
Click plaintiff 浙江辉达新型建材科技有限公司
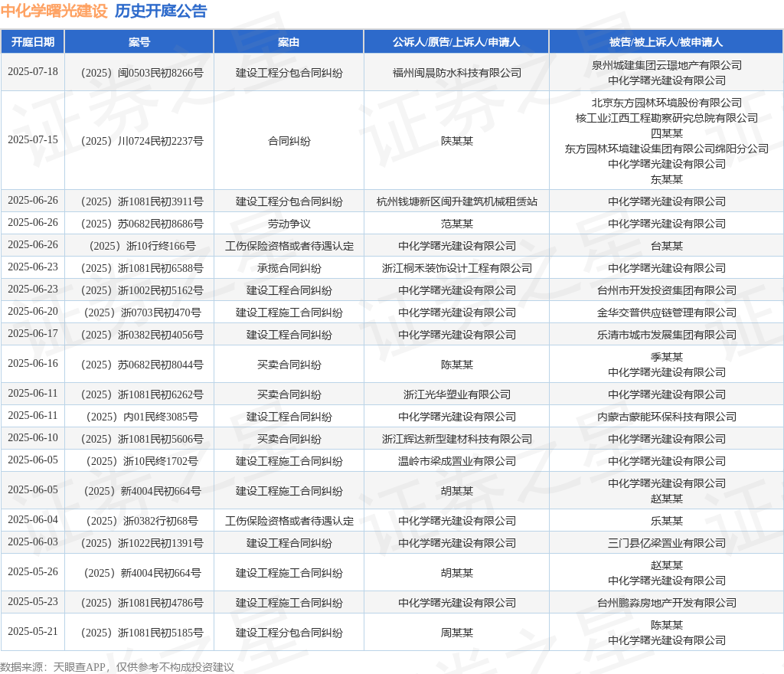point(456,439)
